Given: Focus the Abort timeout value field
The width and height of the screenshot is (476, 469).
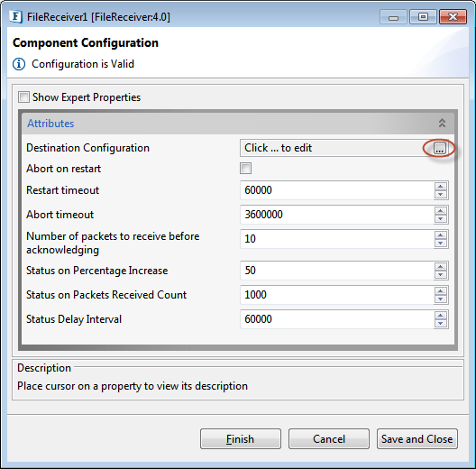Looking at the screenshot, I should coord(337,215).
